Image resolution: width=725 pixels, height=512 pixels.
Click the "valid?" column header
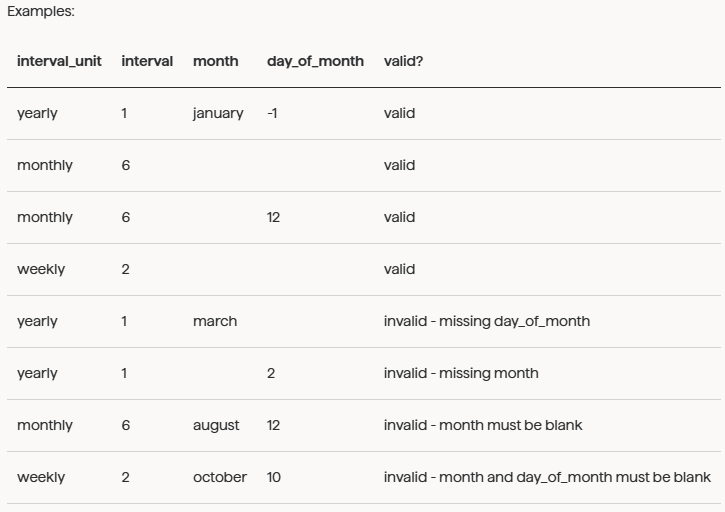[x=403, y=61]
